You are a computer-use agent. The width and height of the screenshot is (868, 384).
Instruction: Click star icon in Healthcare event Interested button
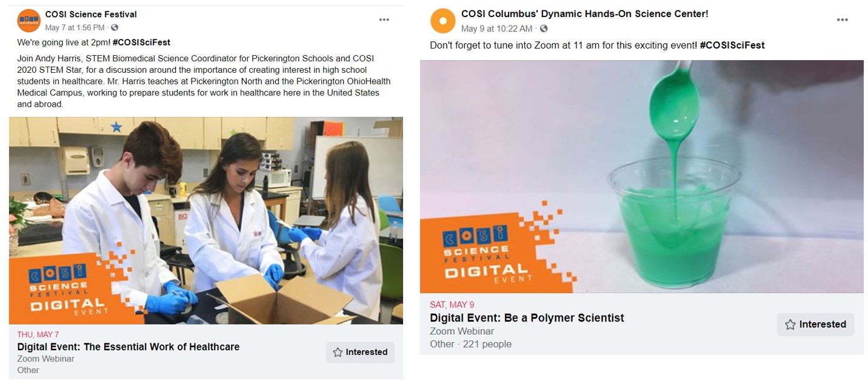coord(338,352)
